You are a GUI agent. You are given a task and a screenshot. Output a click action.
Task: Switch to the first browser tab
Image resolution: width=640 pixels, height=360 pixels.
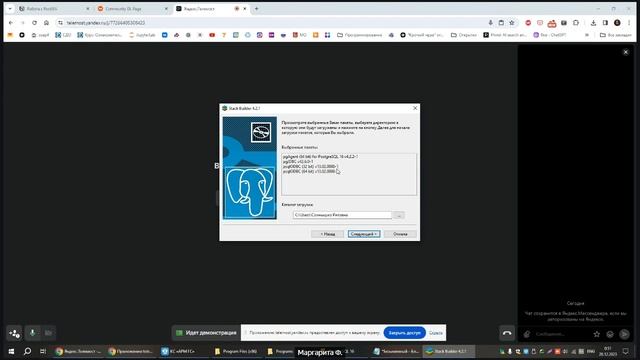(54, 9)
